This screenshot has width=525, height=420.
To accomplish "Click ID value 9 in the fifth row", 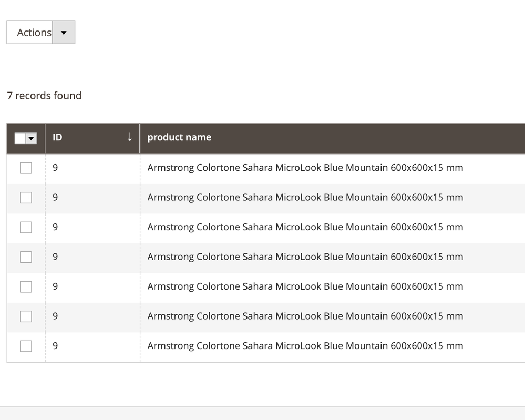I will pos(55,286).
